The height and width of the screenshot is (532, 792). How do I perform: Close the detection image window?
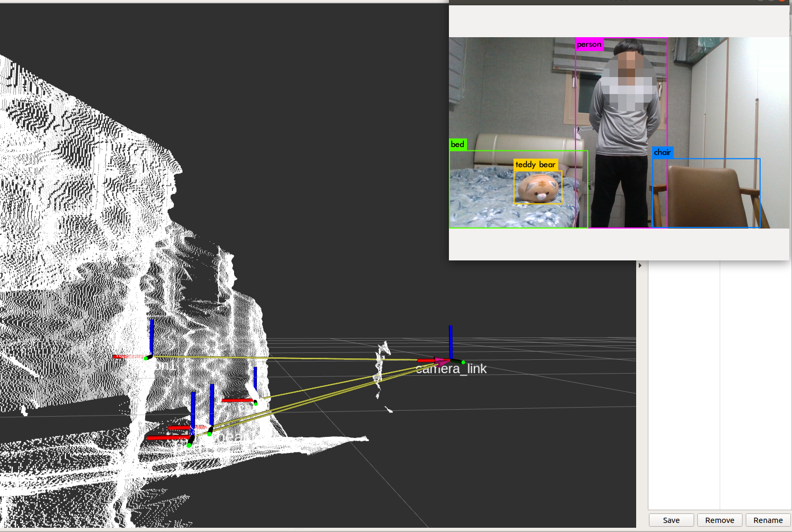click(x=782, y=1)
